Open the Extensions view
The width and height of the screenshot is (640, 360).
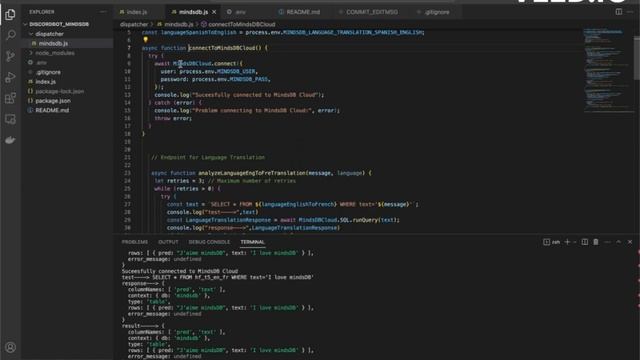point(10,98)
